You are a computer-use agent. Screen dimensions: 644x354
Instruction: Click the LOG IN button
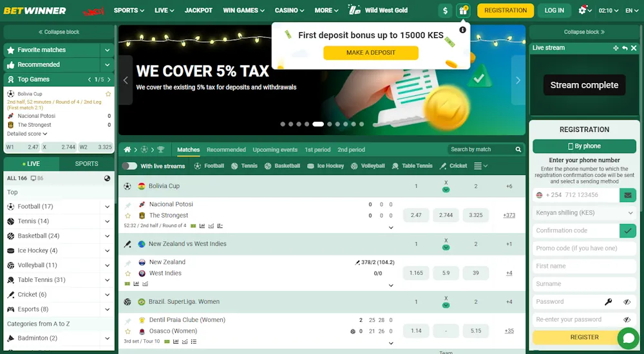pos(554,11)
